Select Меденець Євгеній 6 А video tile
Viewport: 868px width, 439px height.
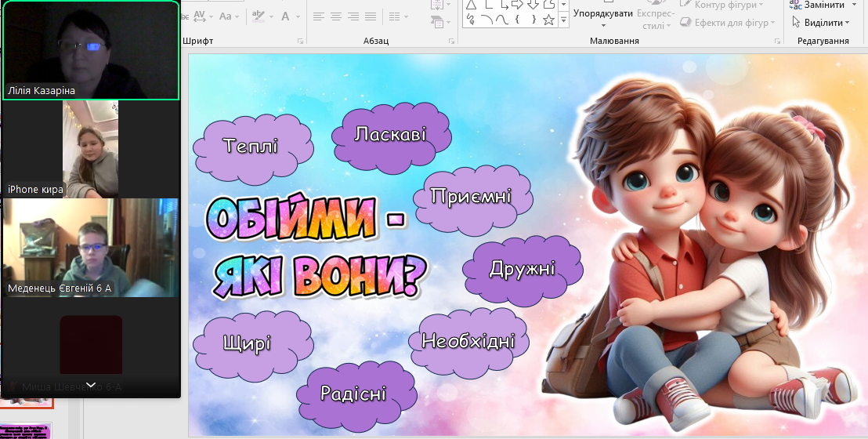(x=91, y=247)
